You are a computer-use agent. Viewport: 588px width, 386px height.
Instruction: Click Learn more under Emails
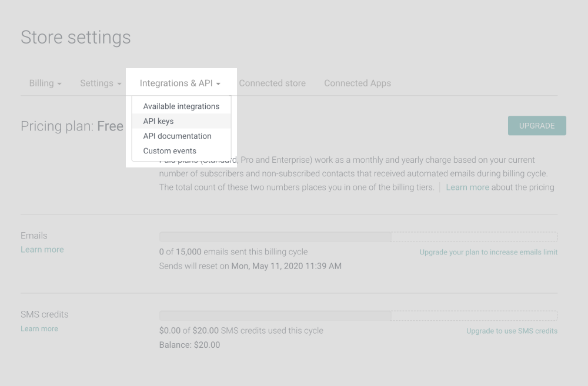click(42, 250)
